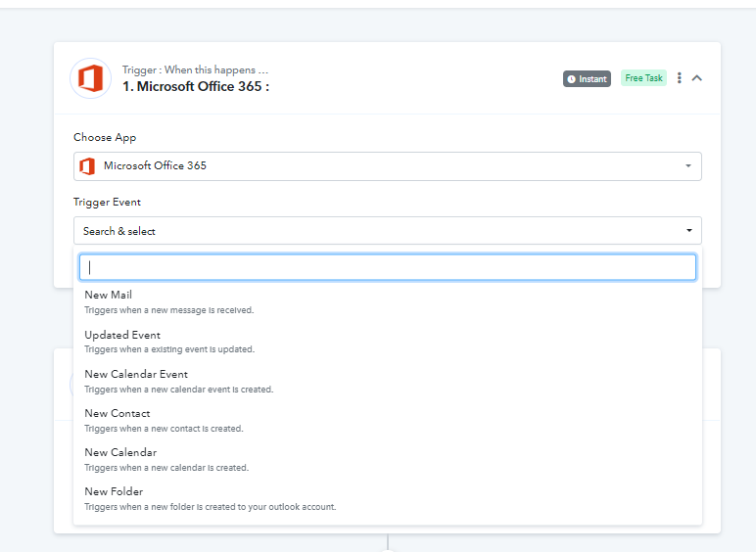
Task: Click 'Triggers when a new calendar is created.'
Action: (166, 467)
